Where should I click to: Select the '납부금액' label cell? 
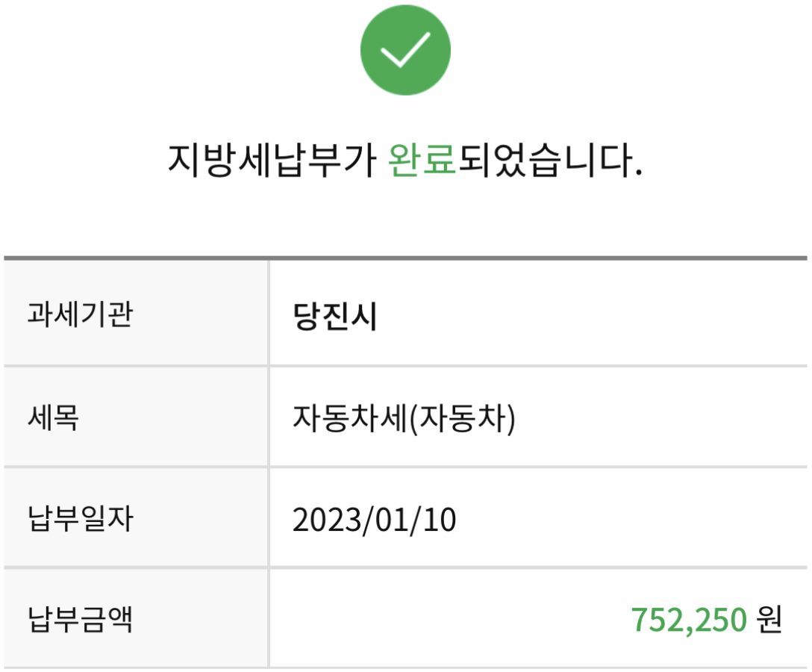pyautogui.click(x=80, y=620)
